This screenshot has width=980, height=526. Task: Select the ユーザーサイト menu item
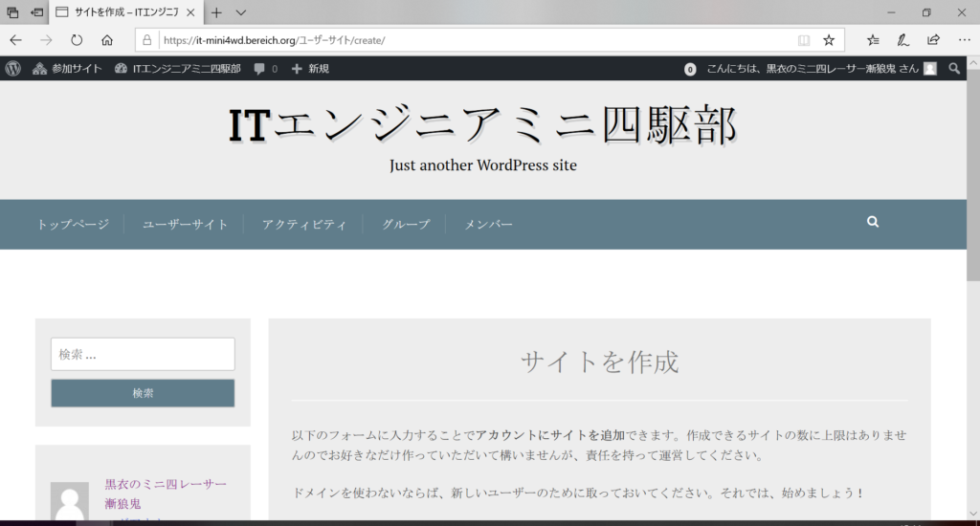point(185,225)
